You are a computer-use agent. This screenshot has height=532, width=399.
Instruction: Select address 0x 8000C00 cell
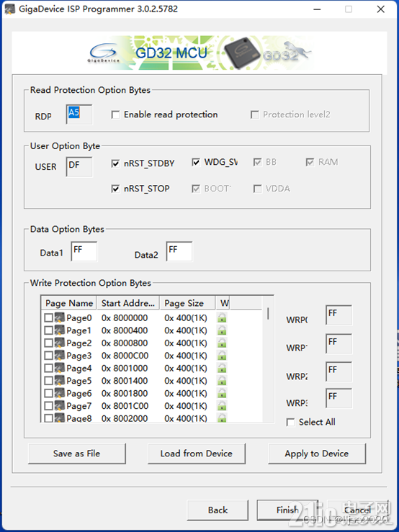tap(125, 356)
